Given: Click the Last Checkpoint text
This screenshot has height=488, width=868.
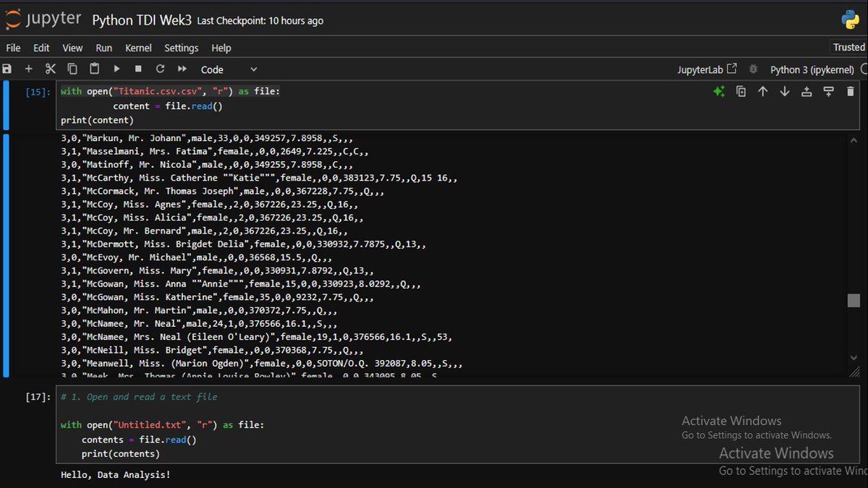Looking at the screenshot, I should 260,21.
